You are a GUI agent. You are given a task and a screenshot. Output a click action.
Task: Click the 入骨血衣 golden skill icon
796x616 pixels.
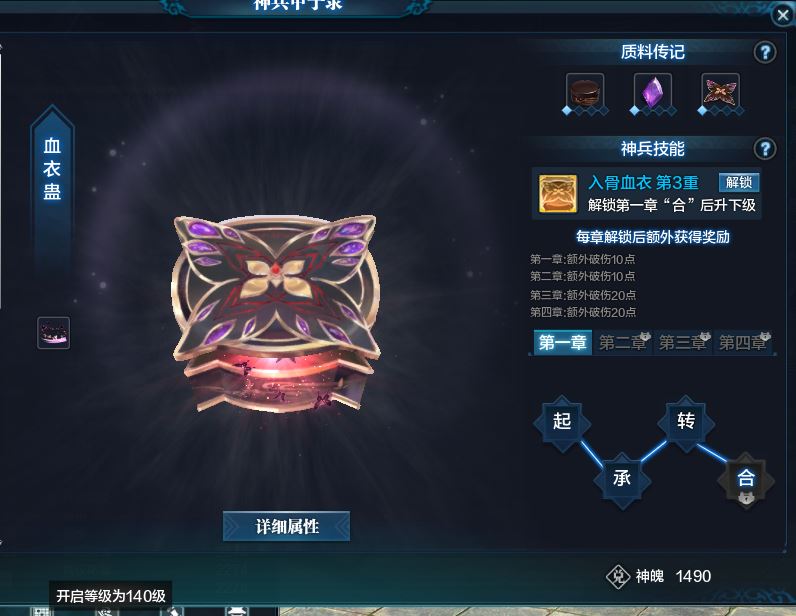click(557, 193)
